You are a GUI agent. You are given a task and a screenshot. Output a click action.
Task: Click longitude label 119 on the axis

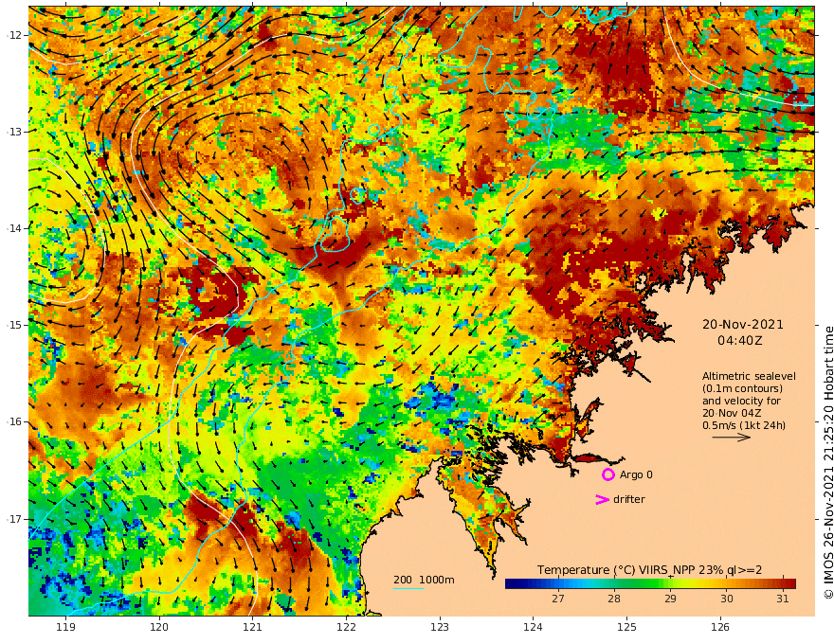coord(66,627)
